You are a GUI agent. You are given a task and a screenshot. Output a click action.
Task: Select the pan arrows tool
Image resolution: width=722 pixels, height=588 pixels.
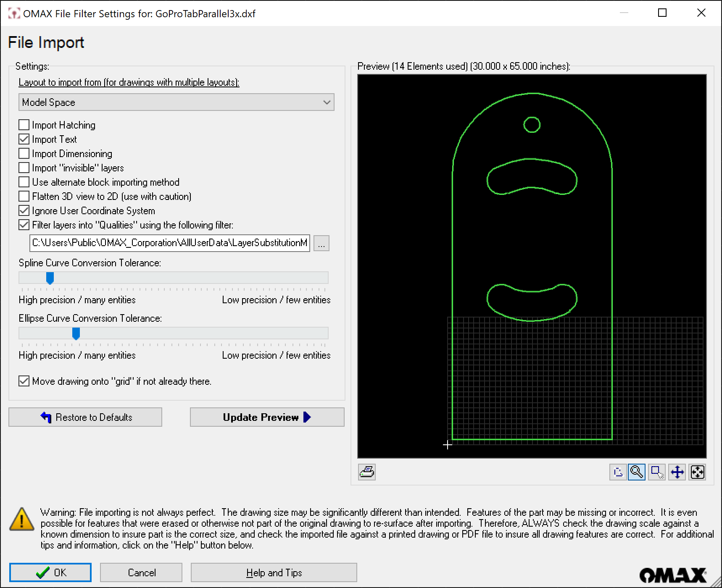677,472
